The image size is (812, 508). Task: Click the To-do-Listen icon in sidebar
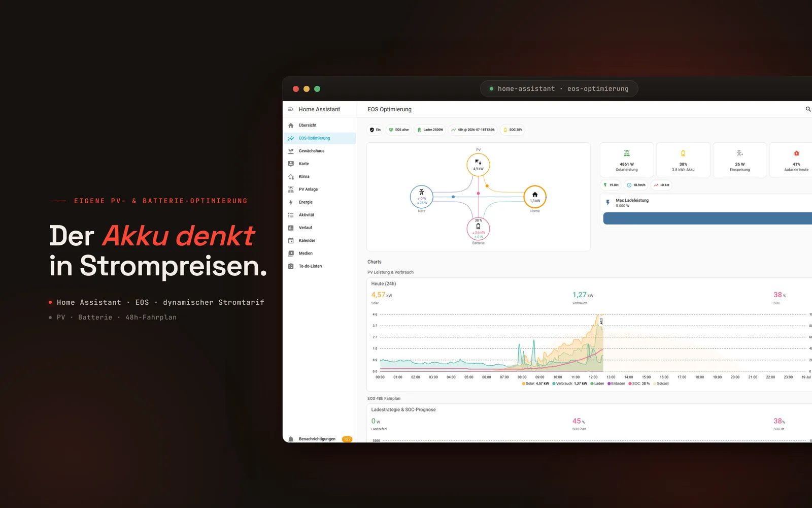pyautogui.click(x=291, y=266)
